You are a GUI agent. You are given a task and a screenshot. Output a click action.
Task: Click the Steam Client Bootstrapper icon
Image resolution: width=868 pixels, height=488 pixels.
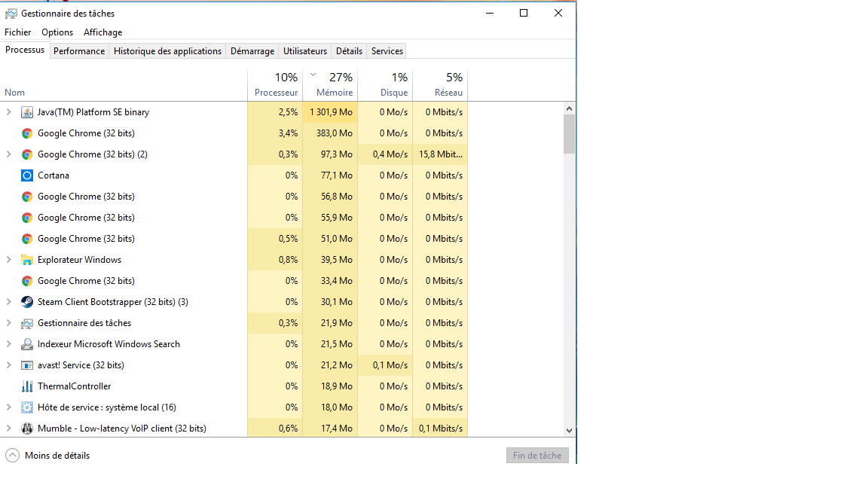coord(26,302)
